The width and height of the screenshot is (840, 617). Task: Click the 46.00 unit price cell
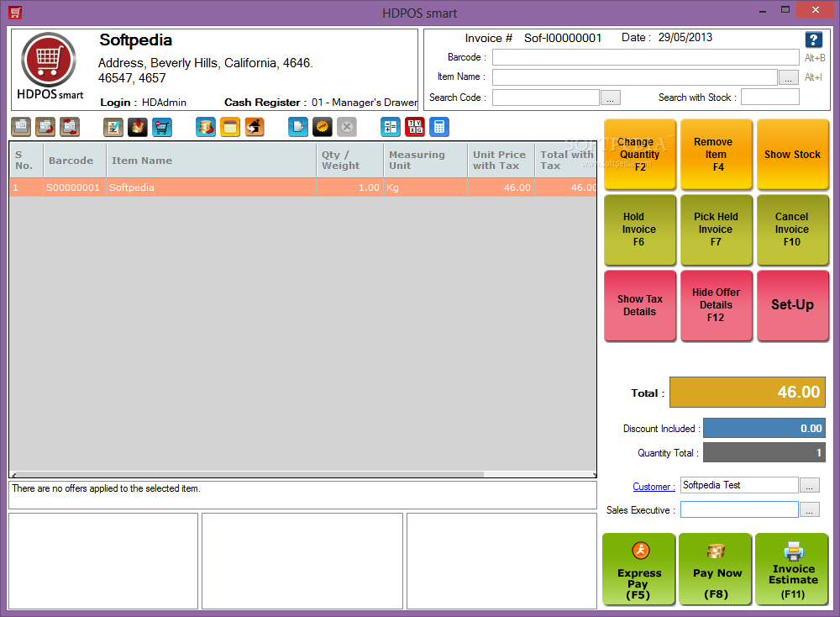[501, 187]
